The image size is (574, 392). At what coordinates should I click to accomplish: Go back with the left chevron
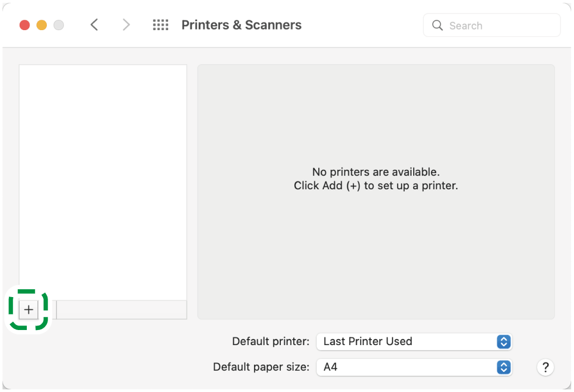[94, 25]
